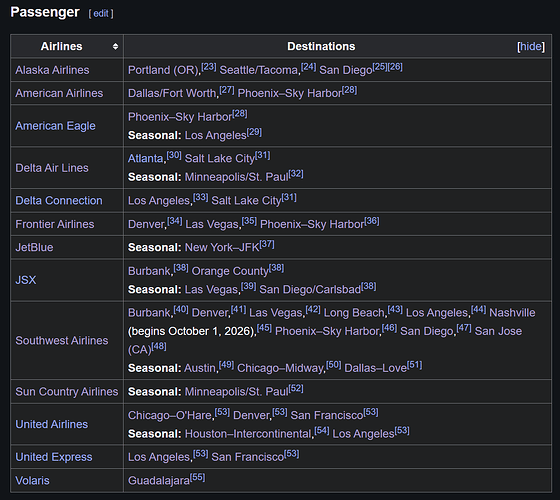Open the JetBlue airline link
560x500 pixels.
pos(34,247)
